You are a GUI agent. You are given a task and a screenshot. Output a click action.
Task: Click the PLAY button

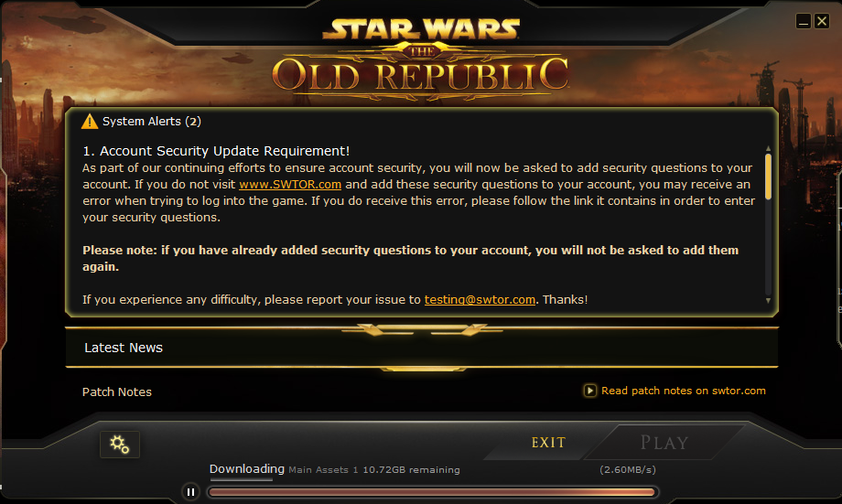pos(664,443)
